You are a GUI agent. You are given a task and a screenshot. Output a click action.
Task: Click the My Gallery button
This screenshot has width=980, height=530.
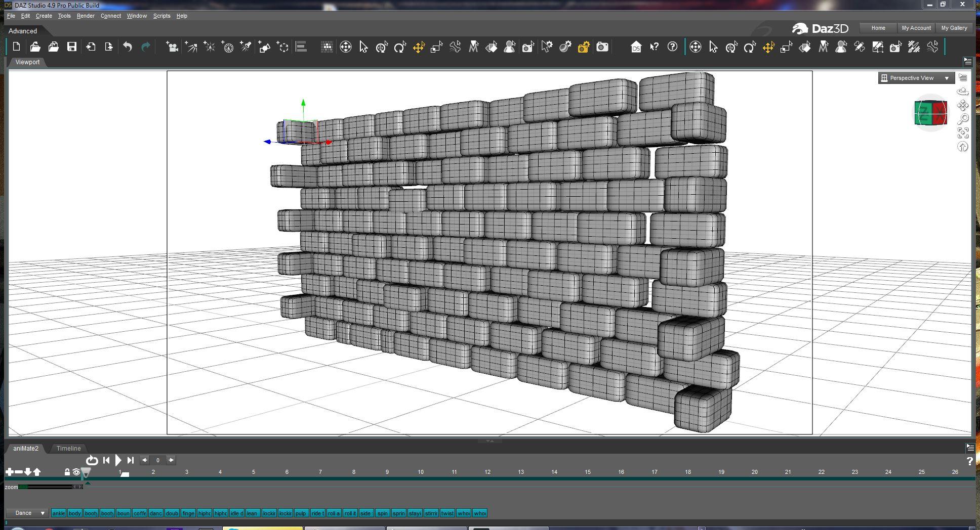click(954, 28)
